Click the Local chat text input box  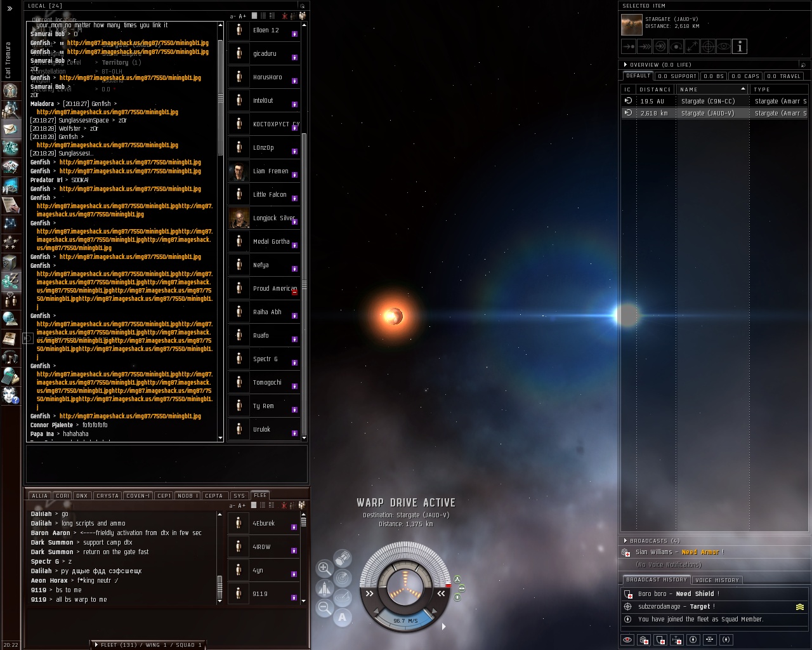[x=166, y=464]
